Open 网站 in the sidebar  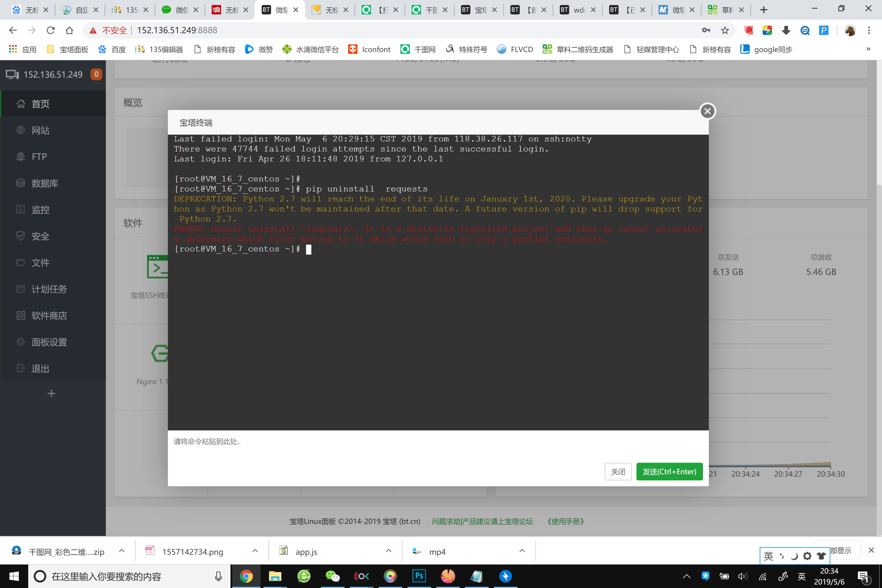point(53,130)
